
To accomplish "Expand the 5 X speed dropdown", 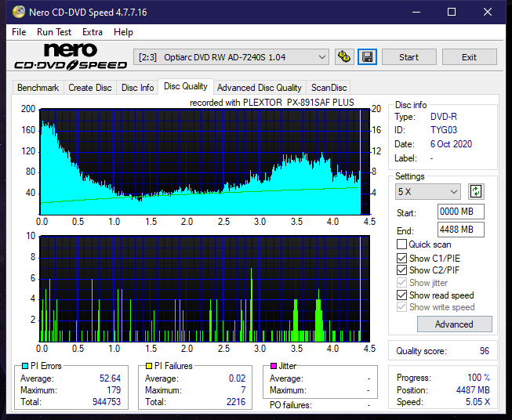I will [428, 191].
